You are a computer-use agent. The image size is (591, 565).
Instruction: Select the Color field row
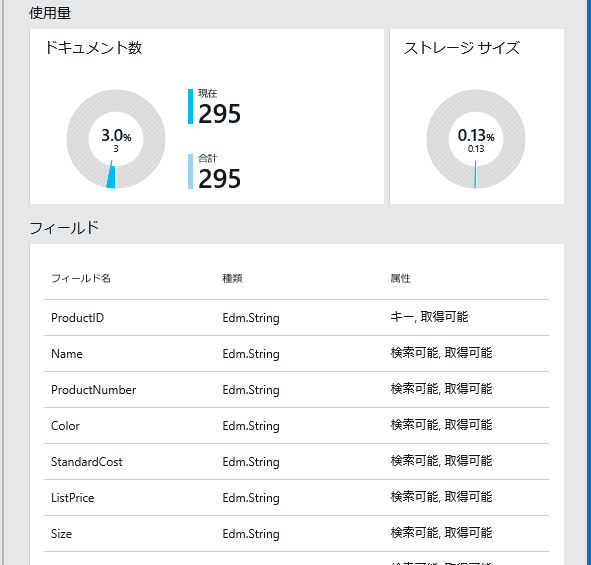coord(296,426)
